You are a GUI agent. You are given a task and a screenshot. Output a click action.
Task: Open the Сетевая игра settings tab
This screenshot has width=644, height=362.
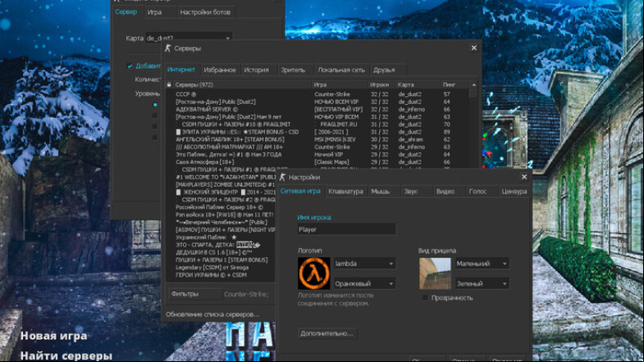(x=300, y=191)
